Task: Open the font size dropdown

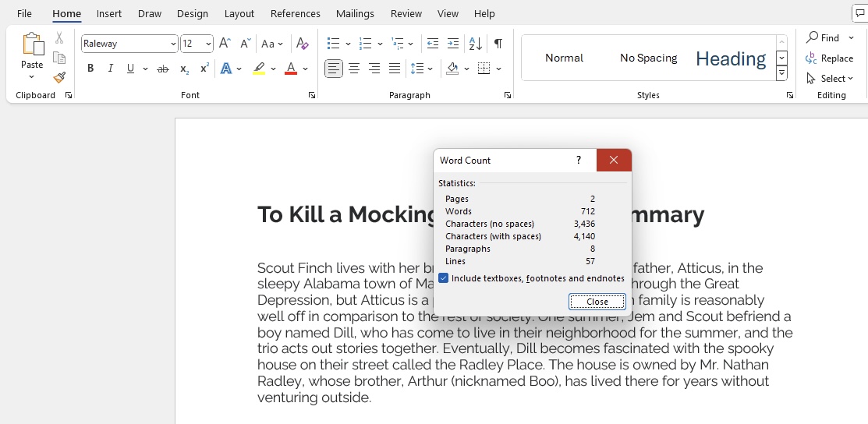Action: [x=208, y=44]
